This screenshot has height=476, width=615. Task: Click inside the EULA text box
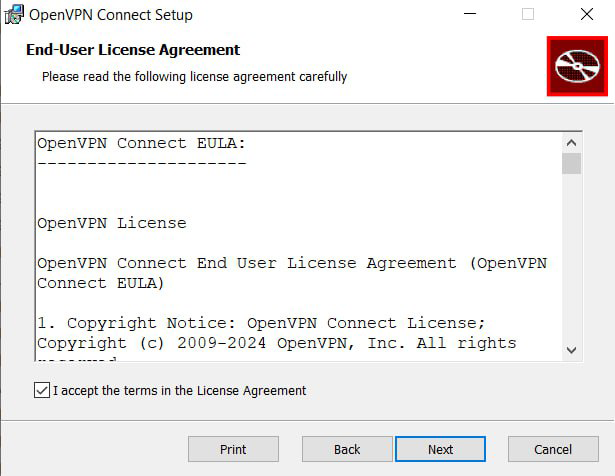point(300,300)
